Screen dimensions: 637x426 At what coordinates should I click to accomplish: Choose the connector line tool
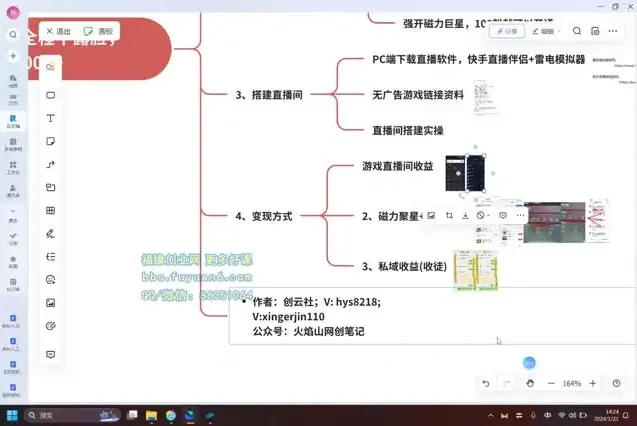click(50, 164)
